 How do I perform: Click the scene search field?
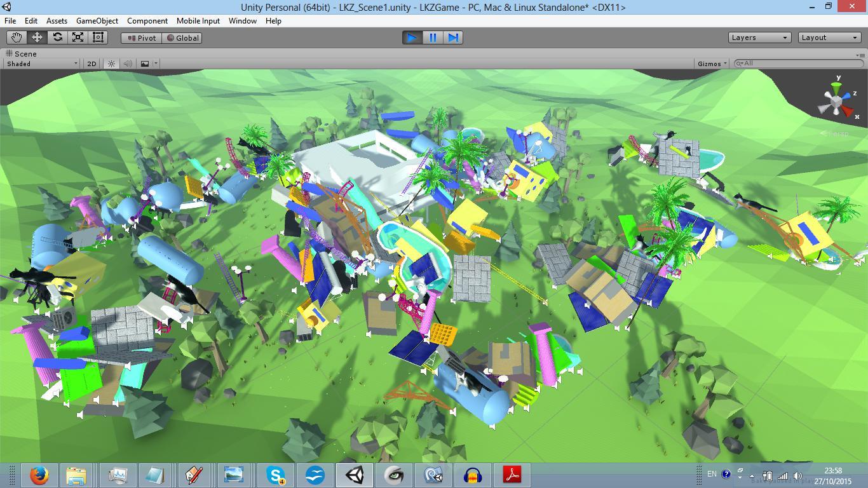click(x=801, y=63)
